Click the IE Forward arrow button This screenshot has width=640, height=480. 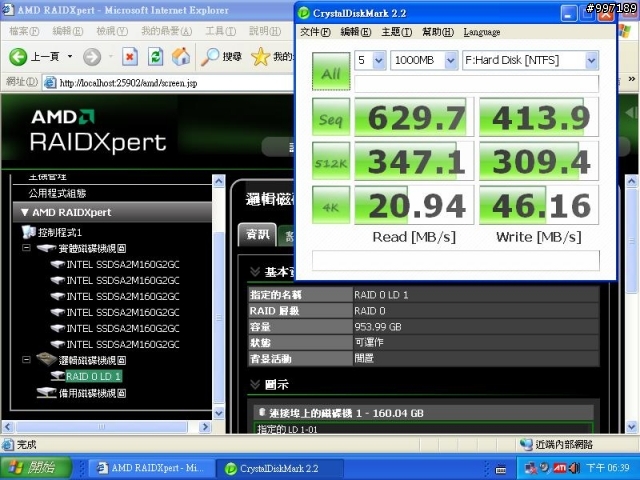[x=92, y=57]
